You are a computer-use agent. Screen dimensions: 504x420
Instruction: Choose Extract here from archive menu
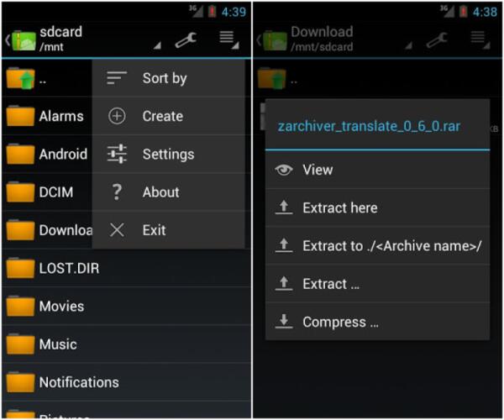339,207
